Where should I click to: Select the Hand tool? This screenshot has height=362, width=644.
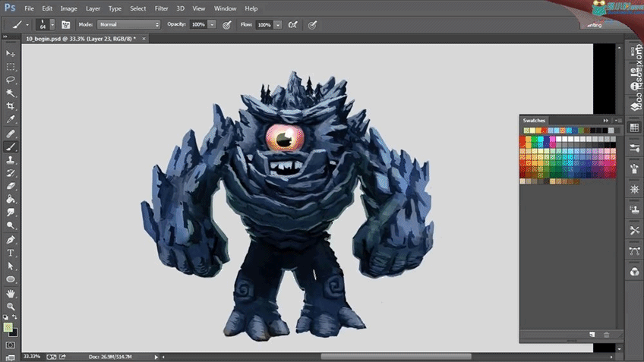[x=11, y=294]
